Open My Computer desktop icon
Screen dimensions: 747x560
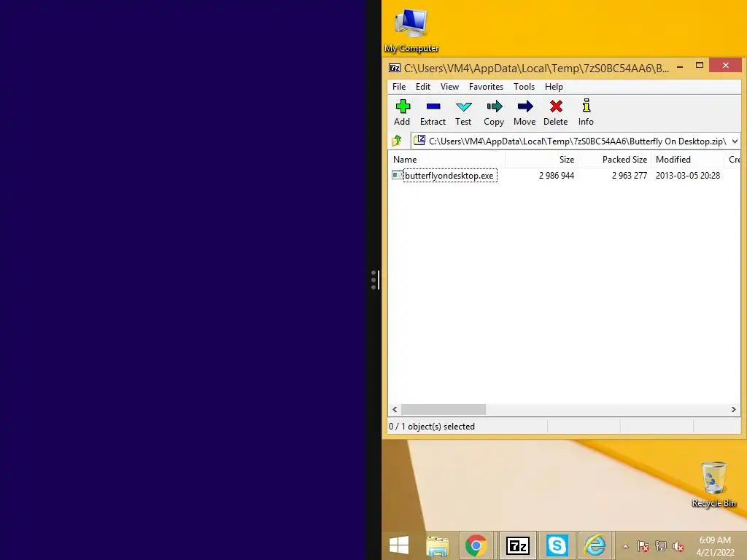click(411, 29)
